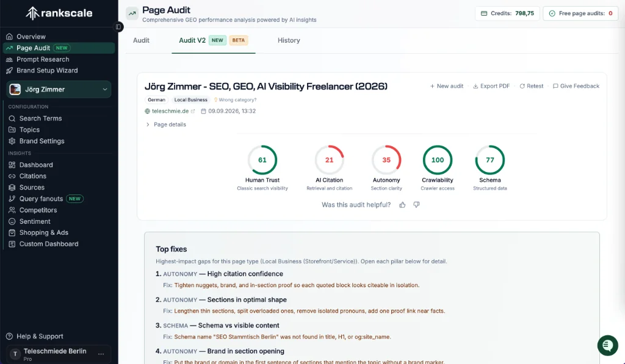The image size is (625, 364).
Task: Start a New audit
Action: tap(446, 86)
